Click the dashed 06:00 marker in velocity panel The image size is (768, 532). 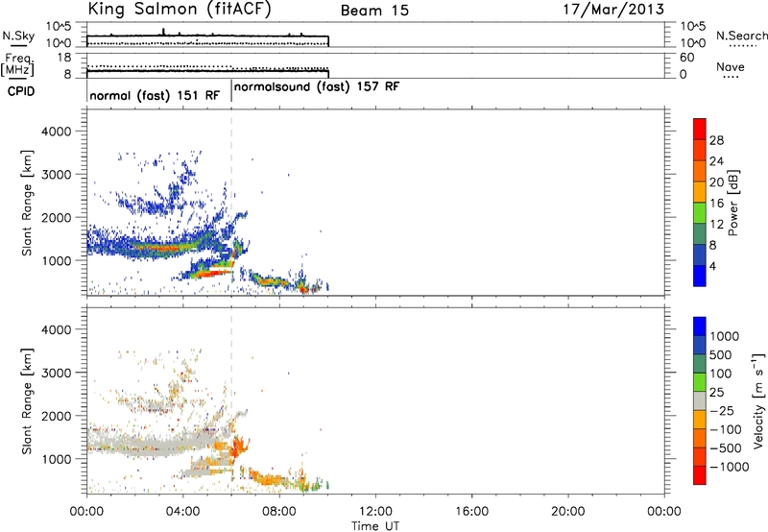pyautogui.click(x=231, y=400)
